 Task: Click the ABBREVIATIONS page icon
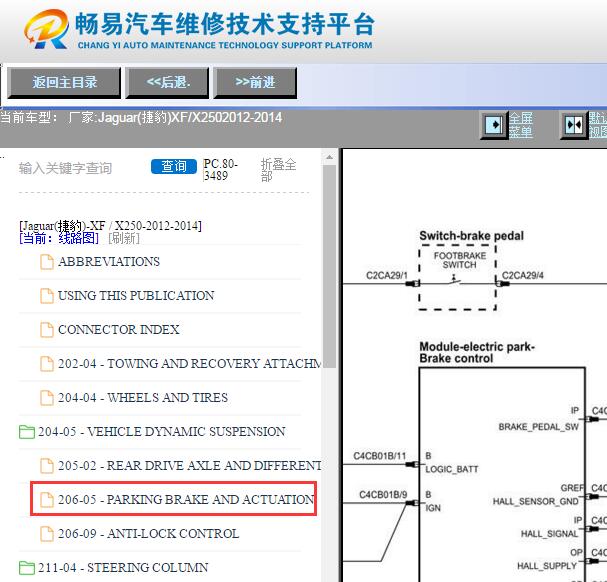(x=47, y=262)
